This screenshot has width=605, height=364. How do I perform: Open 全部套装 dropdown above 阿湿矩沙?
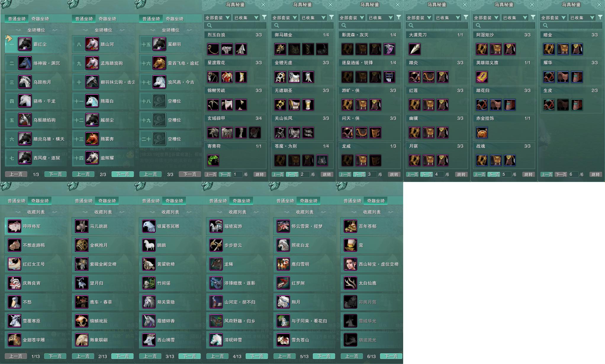coord(486,18)
